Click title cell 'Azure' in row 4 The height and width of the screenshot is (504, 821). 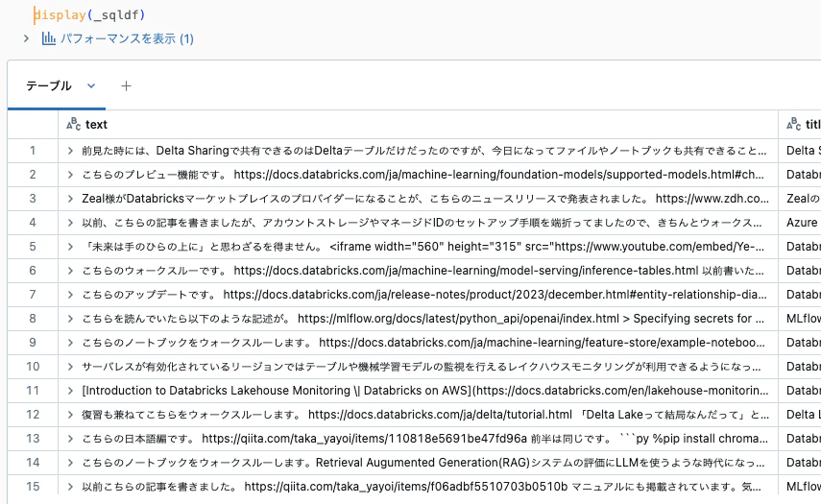coord(802,223)
